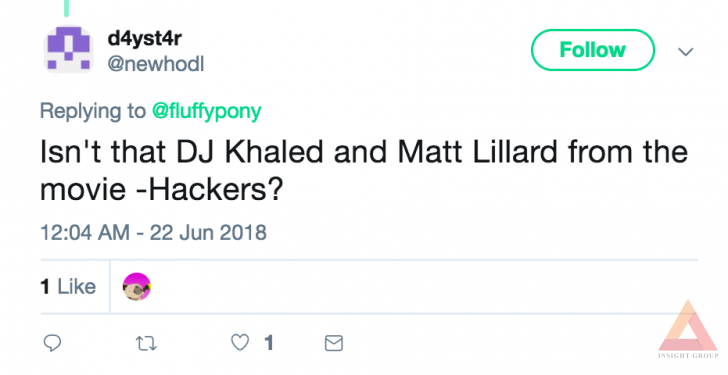Open the @fluffypony profile link
The width and height of the screenshot is (728, 375).
(x=207, y=111)
